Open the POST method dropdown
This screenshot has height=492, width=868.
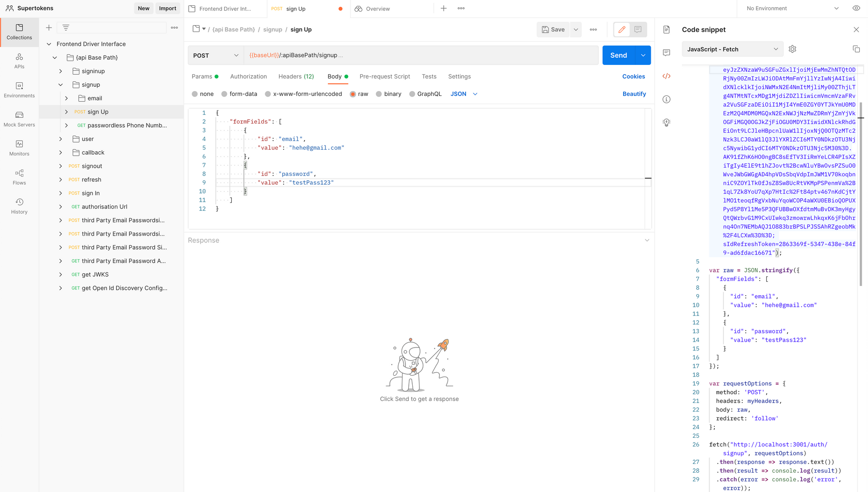(216, 55)
